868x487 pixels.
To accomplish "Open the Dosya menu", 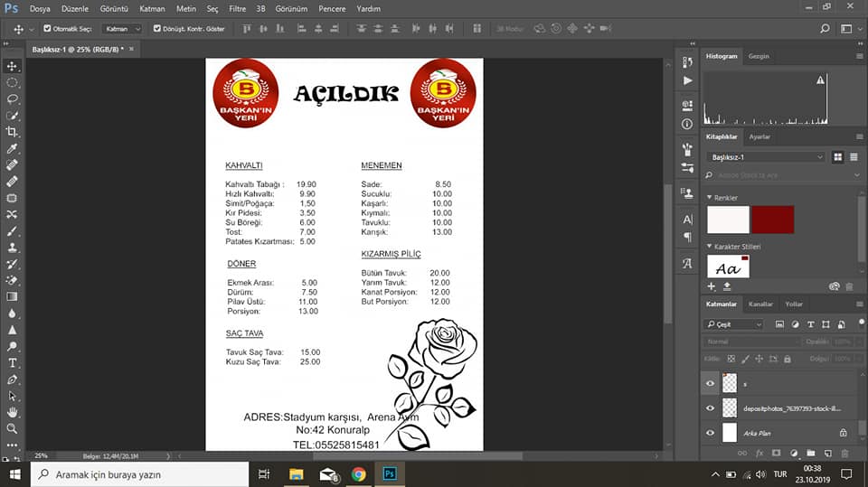I will 40,9.
